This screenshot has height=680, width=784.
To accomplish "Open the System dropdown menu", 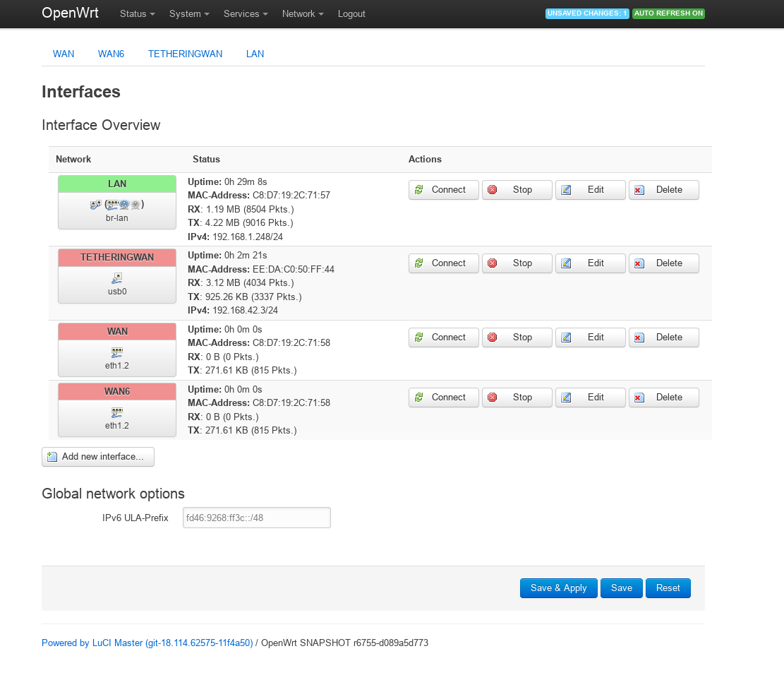I will pyautogui.click(x=189, y=14).
